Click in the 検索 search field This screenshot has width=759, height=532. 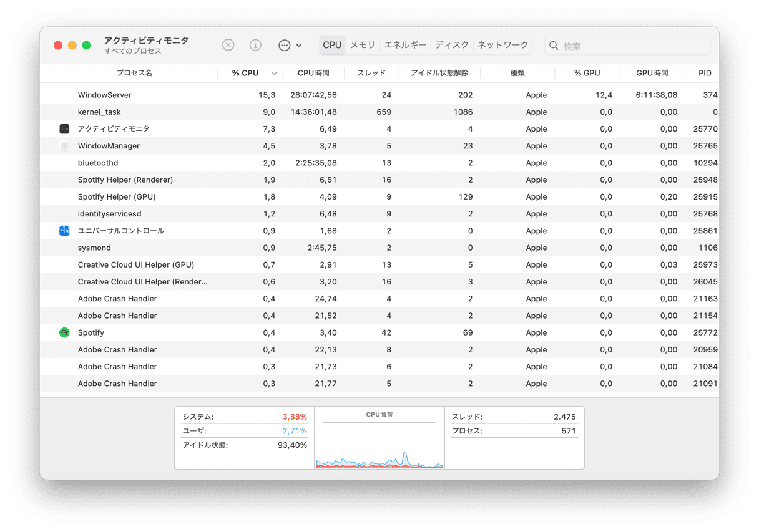point(627,46)
